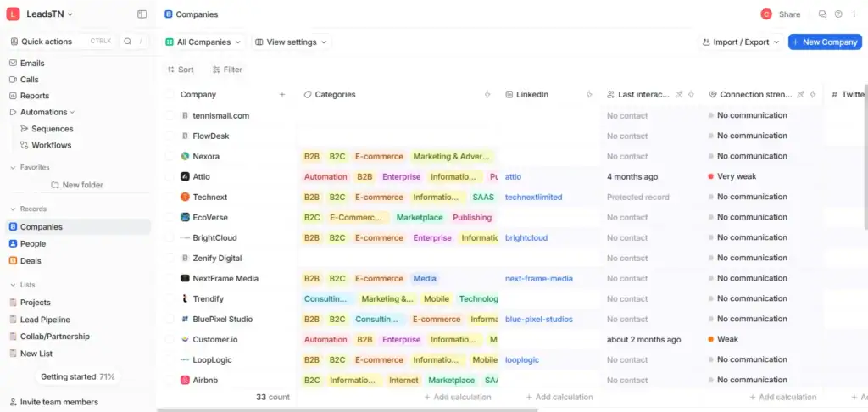868x412 pixels.
Task: Click the LeadsTN workspace logo
Action: tap(14, 14)
